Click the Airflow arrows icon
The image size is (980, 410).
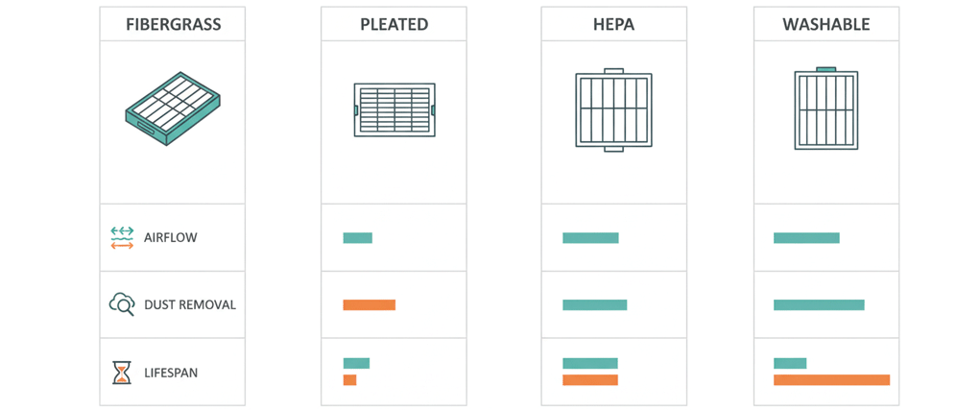[x=122, y=238]
